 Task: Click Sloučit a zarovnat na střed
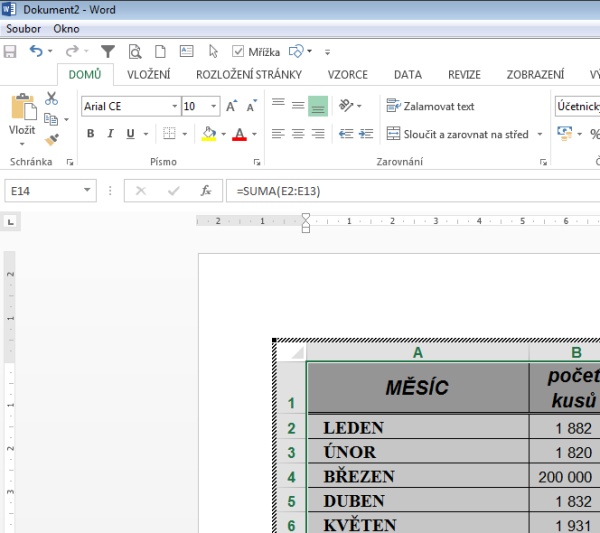point(458,134)
